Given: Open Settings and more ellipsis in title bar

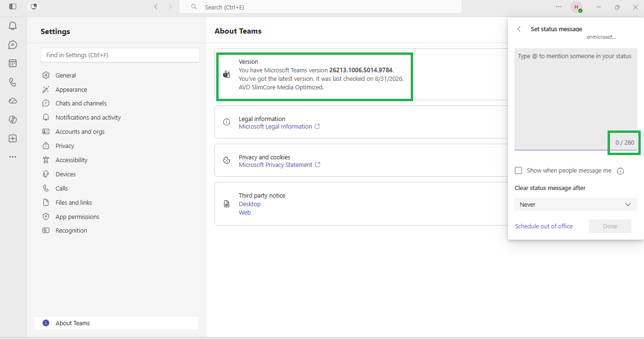Looking at the screenshot, I should pyautogui.click(x=559, y=7).
